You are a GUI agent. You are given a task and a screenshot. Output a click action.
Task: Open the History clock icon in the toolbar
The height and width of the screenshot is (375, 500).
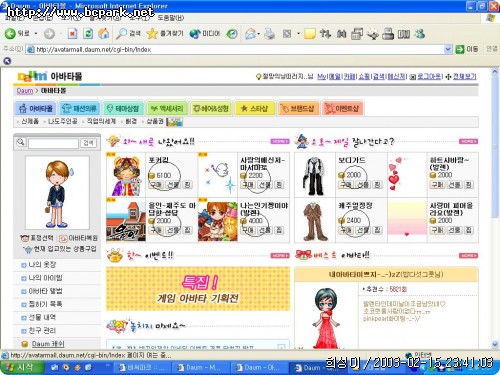coord(232,34)
